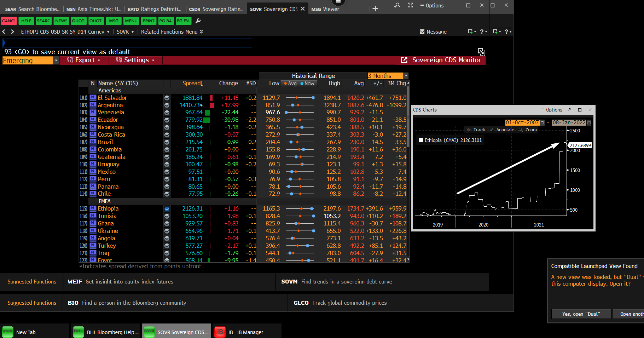Image resolution: width=644 pixels, height=338 pixels.
Task: Click the green PRINT button
Action: (x=149, y=21)
